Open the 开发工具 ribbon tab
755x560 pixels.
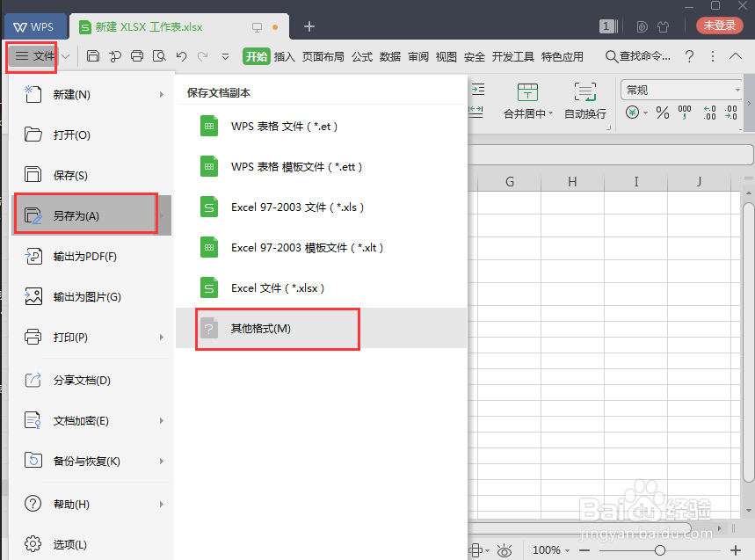pos(512,57)
